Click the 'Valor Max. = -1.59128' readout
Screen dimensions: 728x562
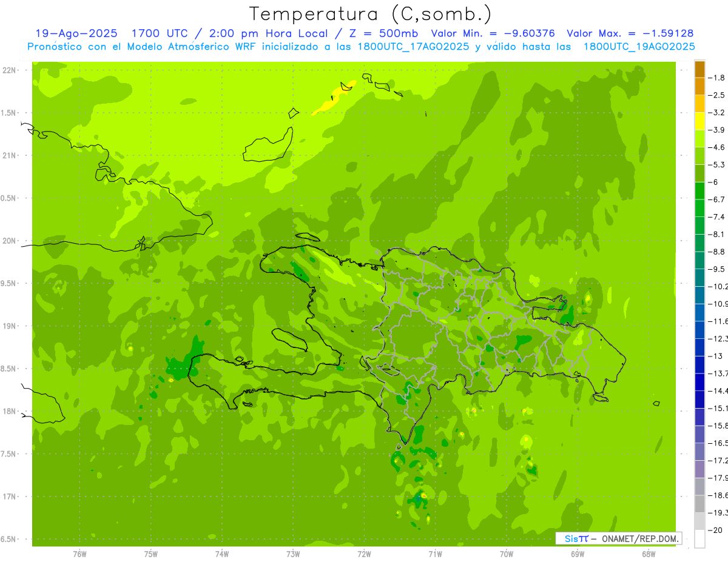(x=630, y=33)
